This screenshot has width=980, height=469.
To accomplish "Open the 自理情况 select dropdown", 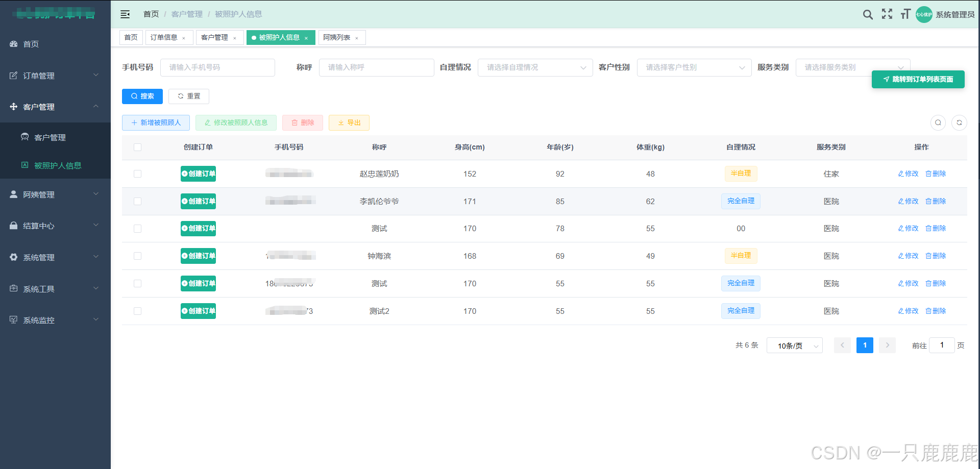I will 535,67.
